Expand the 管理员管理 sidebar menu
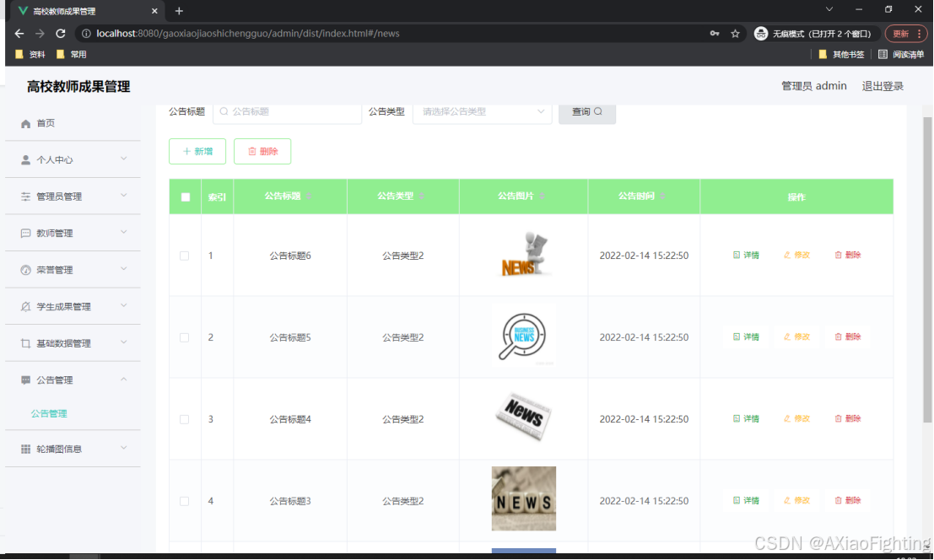 click(x=73, y=197)
